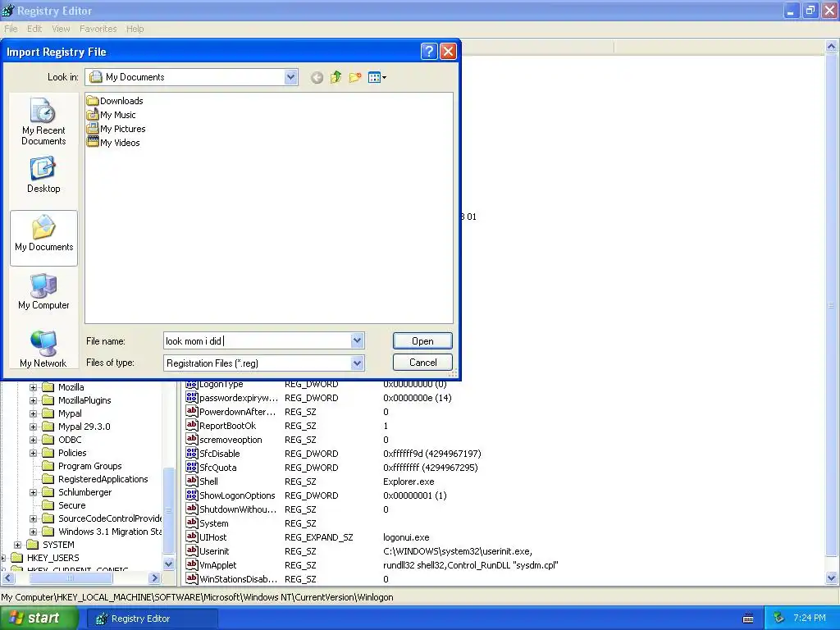Open the Look in dropdown
Viewport: 840px width, 630px height.
[290, 77]
